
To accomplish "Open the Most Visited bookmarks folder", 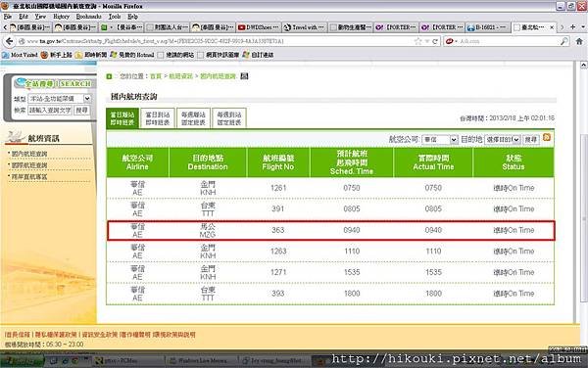I will pos(20,55).
